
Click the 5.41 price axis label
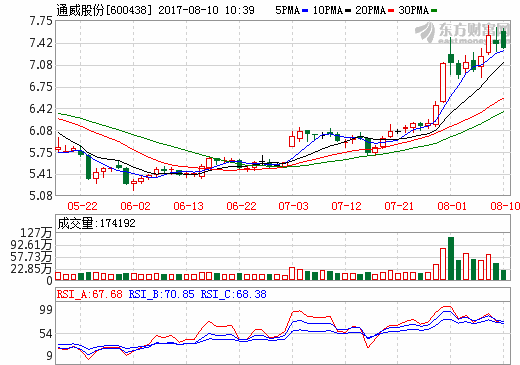pyautogui.click(x=41, y=174)
